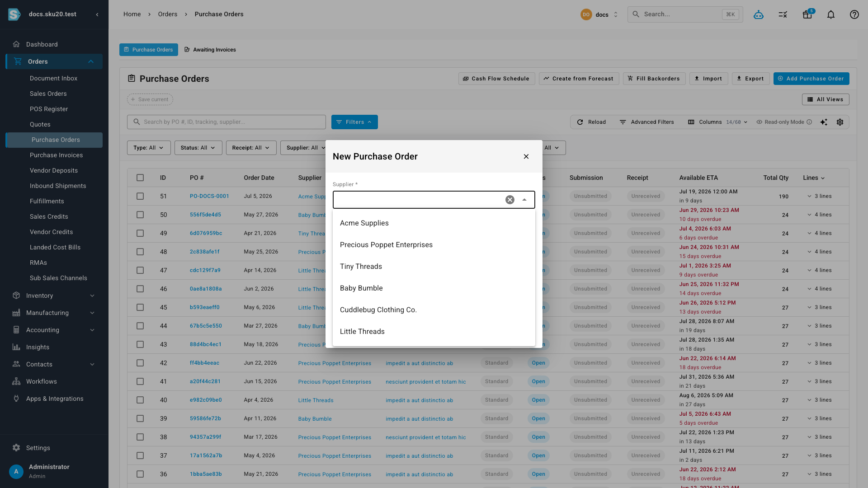This screenshot has width=868, height=488.
Task: Check the row checkbox for ID 51
Action: 140,196
